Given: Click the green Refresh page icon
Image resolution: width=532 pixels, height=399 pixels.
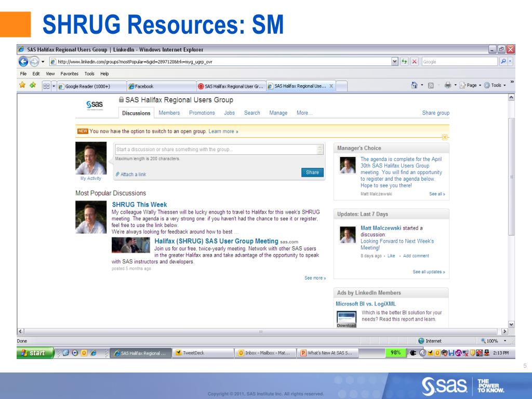Looking at the screenshot, I should coord(404,61).
